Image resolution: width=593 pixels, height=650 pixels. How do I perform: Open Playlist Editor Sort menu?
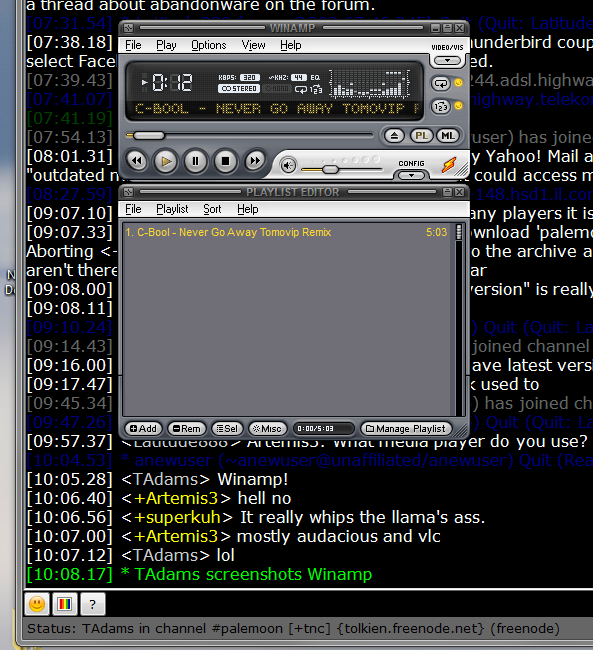(x=212, y=209)
